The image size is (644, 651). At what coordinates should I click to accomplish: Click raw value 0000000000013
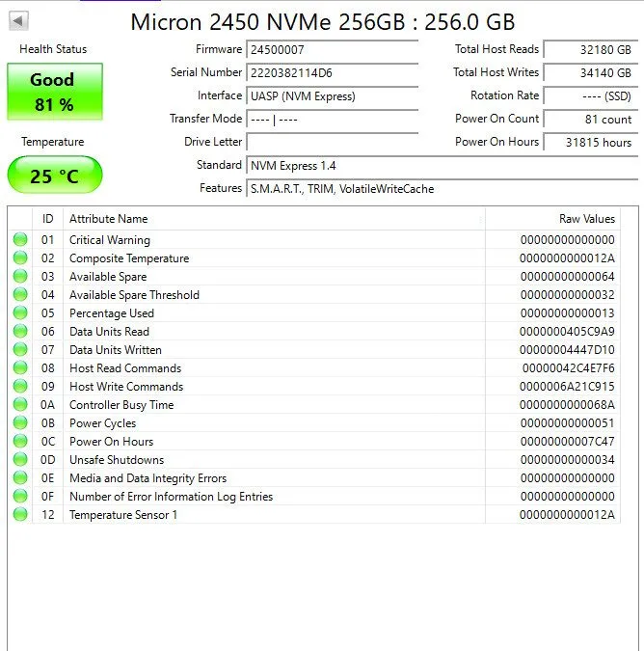pyautogui.click(x=567, y=313)
